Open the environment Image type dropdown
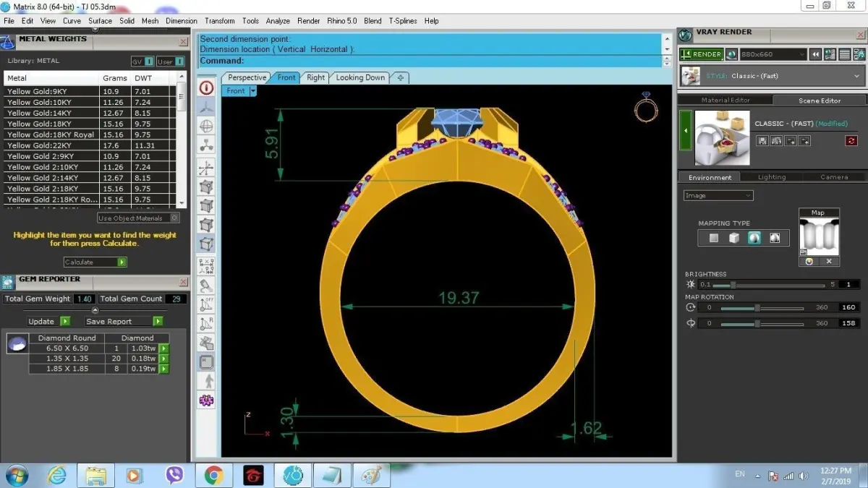The width and height of the screenshot is (868, 488). (718, 195)
